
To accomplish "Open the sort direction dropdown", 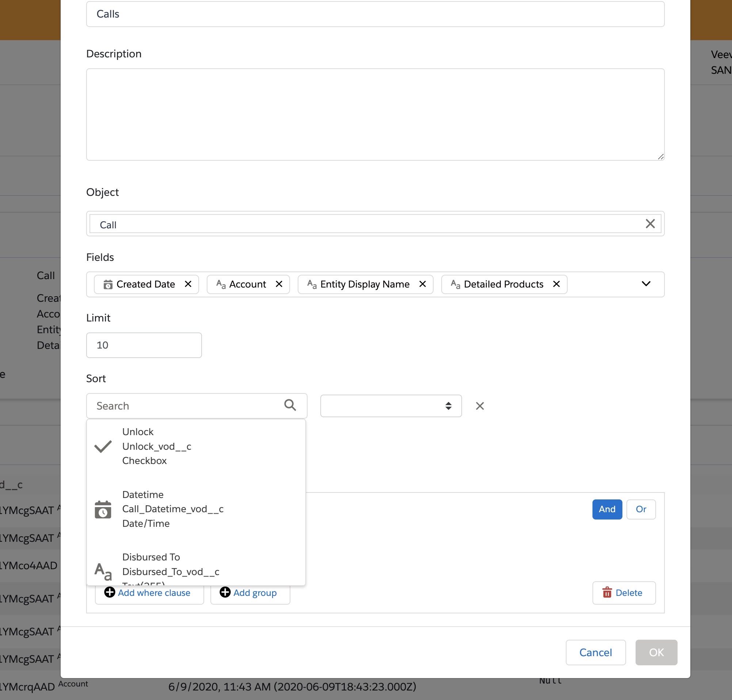I will point(390,406).
